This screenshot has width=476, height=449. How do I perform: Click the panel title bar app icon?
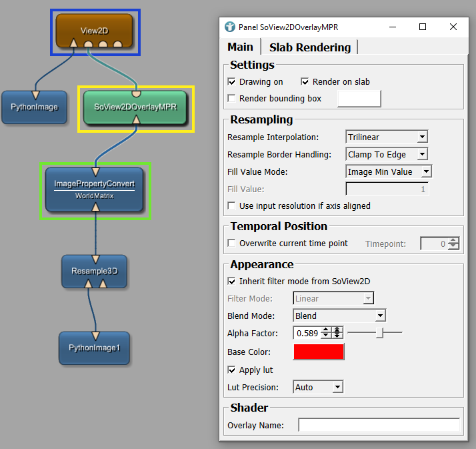coord(230,27)
